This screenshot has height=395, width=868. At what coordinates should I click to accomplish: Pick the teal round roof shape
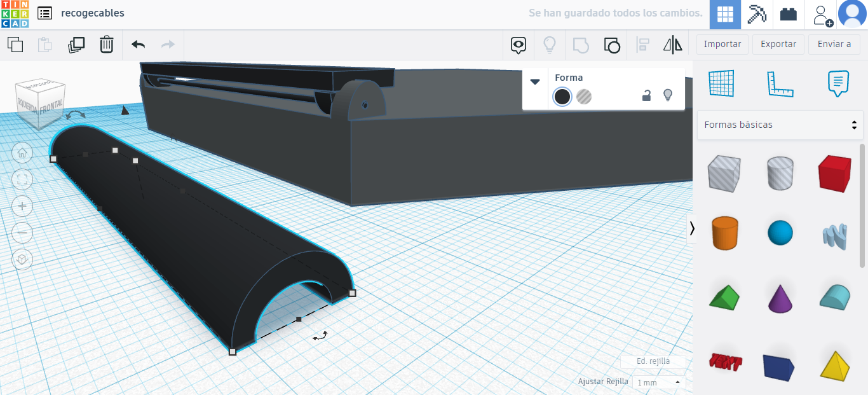[834, 297]
